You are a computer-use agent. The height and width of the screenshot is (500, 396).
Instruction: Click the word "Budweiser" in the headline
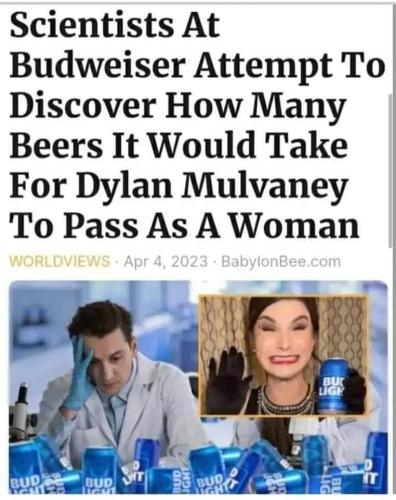97,66
